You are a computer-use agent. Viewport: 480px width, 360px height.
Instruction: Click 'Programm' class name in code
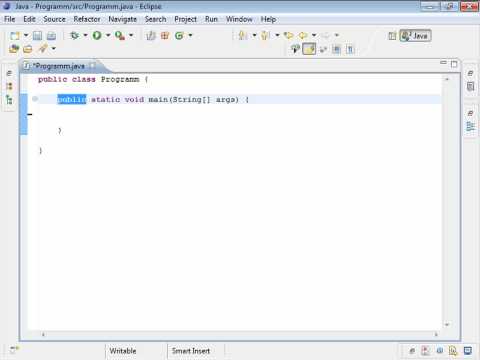click(x=120, y=79)
